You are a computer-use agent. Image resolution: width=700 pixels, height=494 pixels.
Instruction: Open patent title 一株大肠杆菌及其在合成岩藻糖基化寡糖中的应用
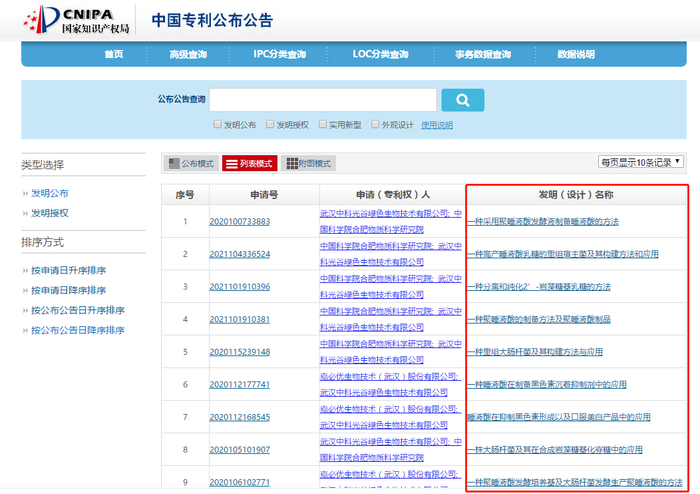555,450
